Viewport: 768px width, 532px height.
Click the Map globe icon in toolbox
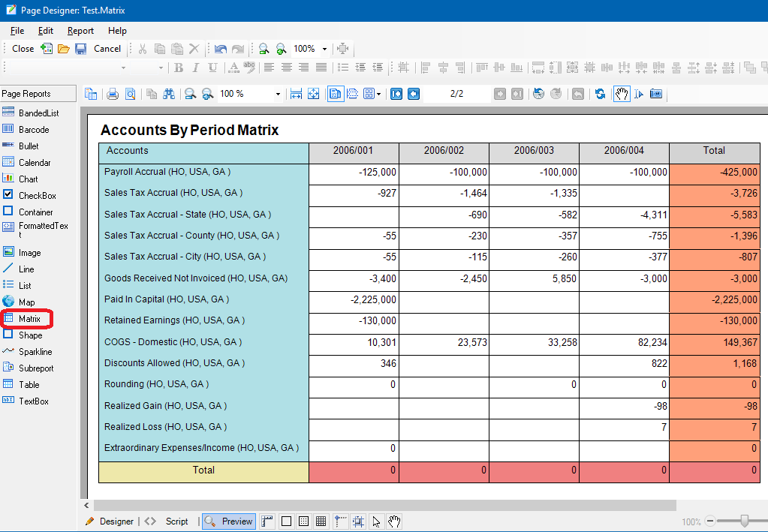(x=8, y=302)
